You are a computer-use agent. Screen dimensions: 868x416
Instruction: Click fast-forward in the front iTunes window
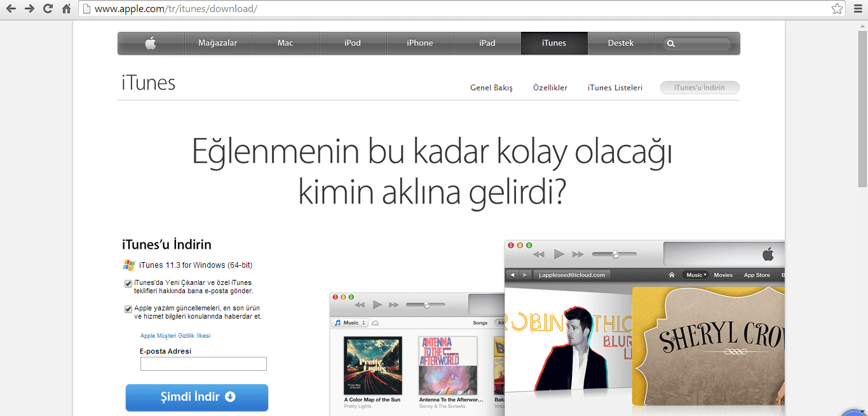coord(578,254)
